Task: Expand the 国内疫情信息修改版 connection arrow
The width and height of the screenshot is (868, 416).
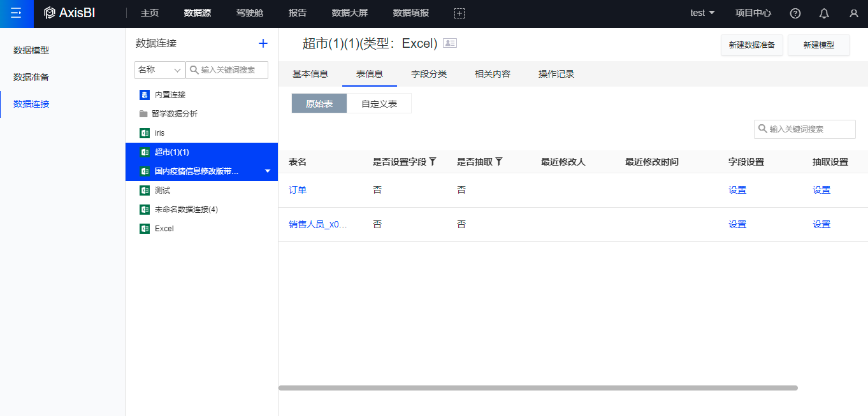Action: (268, 171)
